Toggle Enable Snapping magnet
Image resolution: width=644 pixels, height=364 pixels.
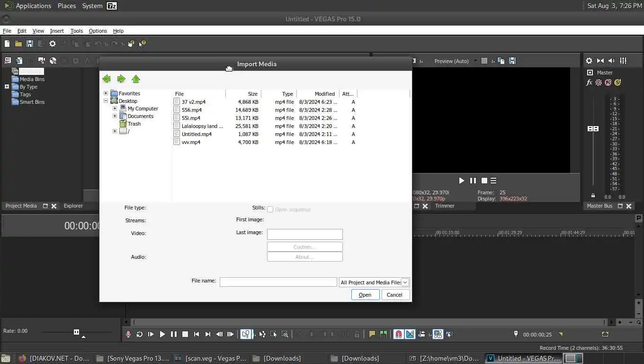tap(399, 334)
